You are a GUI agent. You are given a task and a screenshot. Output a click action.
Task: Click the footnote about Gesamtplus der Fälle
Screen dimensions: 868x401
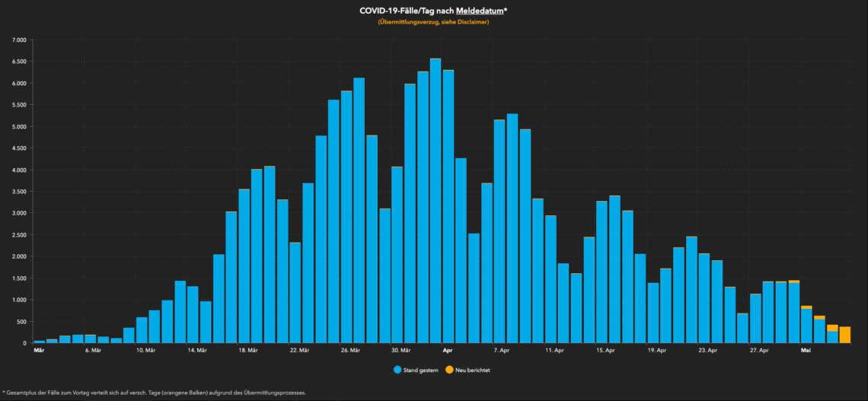coord(154,393)
